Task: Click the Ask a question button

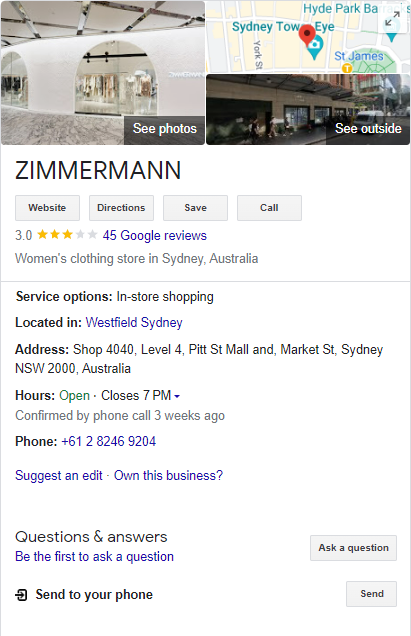Action: 353,548
